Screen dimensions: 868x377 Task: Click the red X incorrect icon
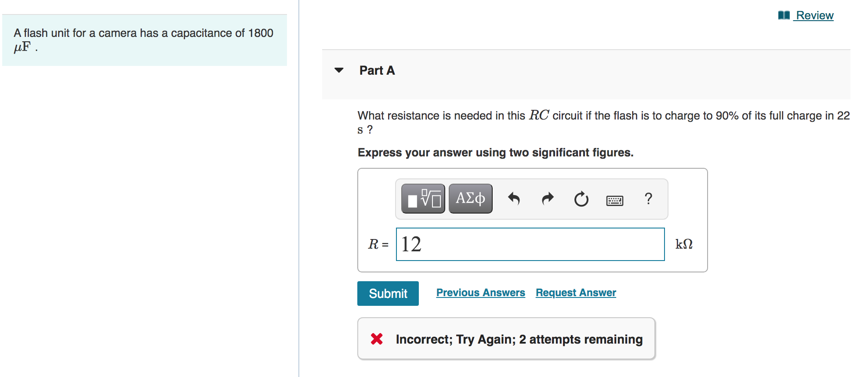[377, 339]
